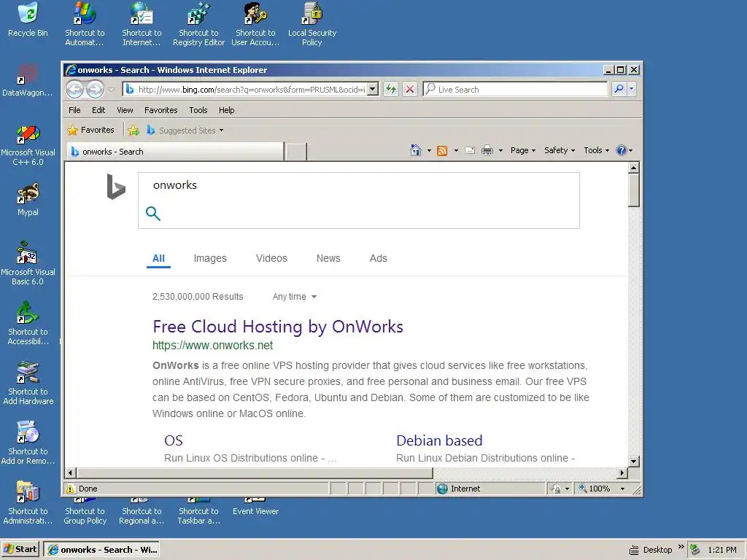Select the Shortcut to Add Hardware icon
747x560 pixels.
coord(28,384)
